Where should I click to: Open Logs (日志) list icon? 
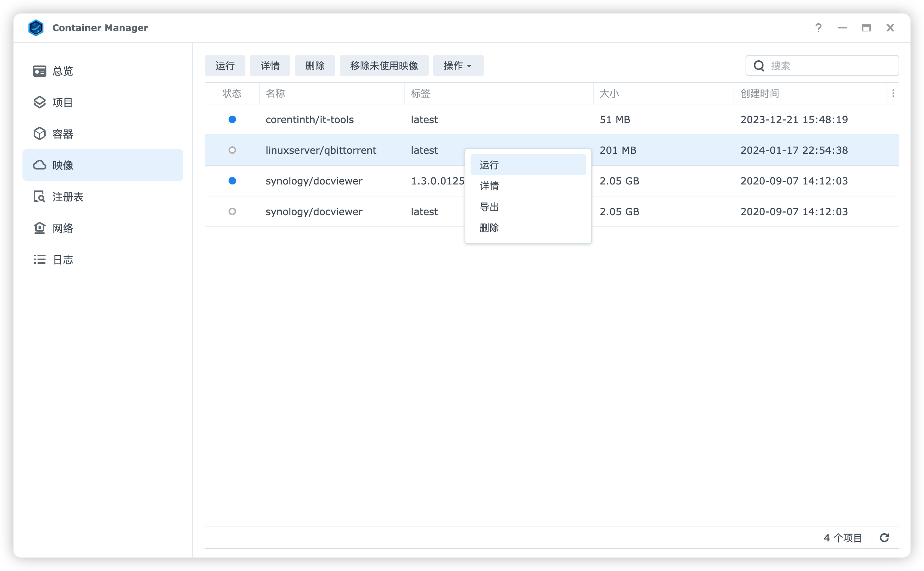point(39,259)
